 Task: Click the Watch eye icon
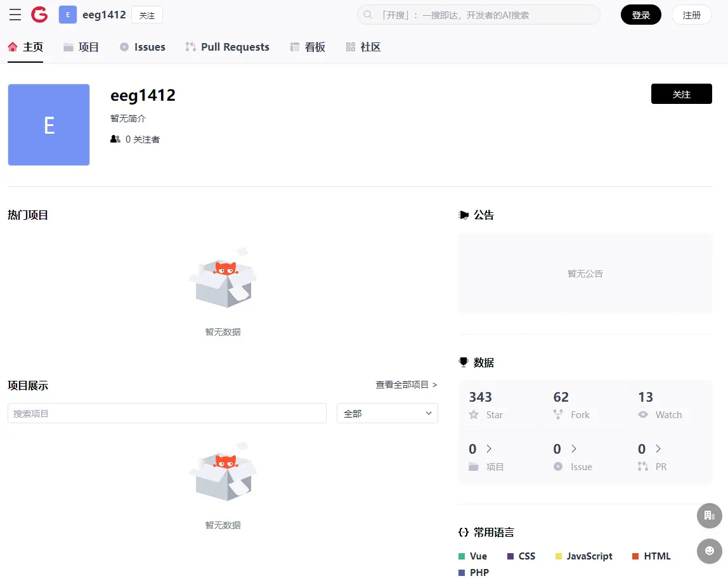pyautogui.click(x=643, y=415)
